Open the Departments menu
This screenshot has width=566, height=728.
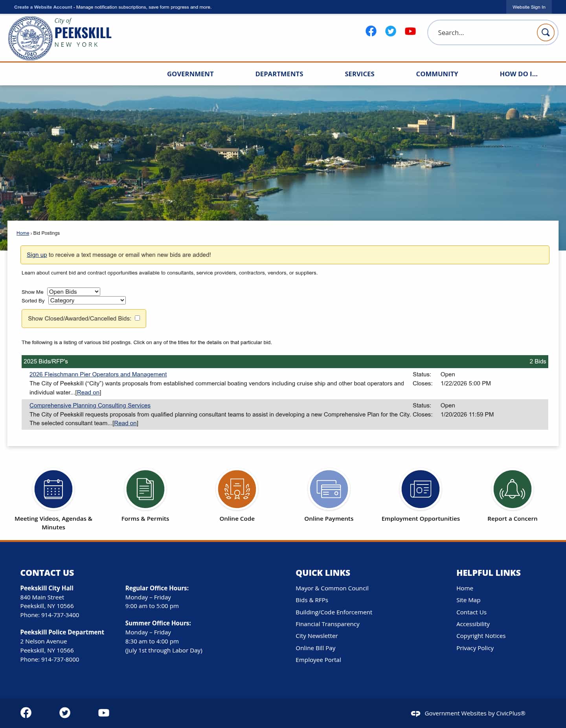coord(279,74)
